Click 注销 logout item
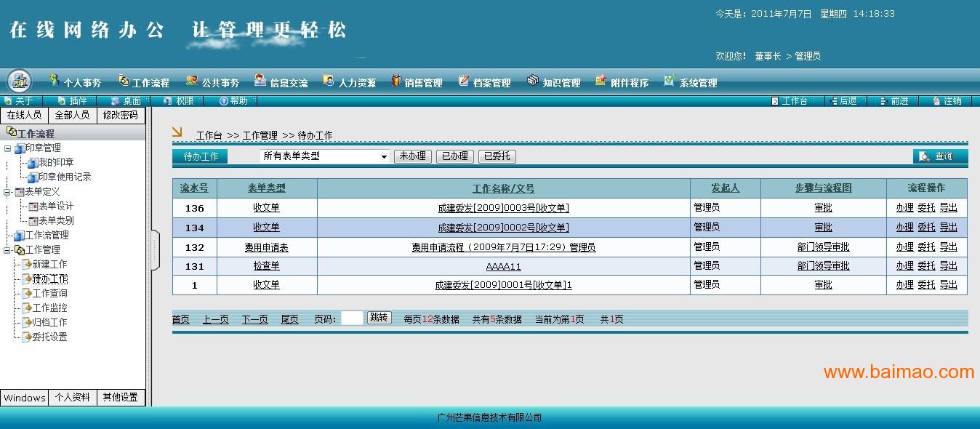Image resolution: width=980 pixels, height=429 pixels. (947, 101)
